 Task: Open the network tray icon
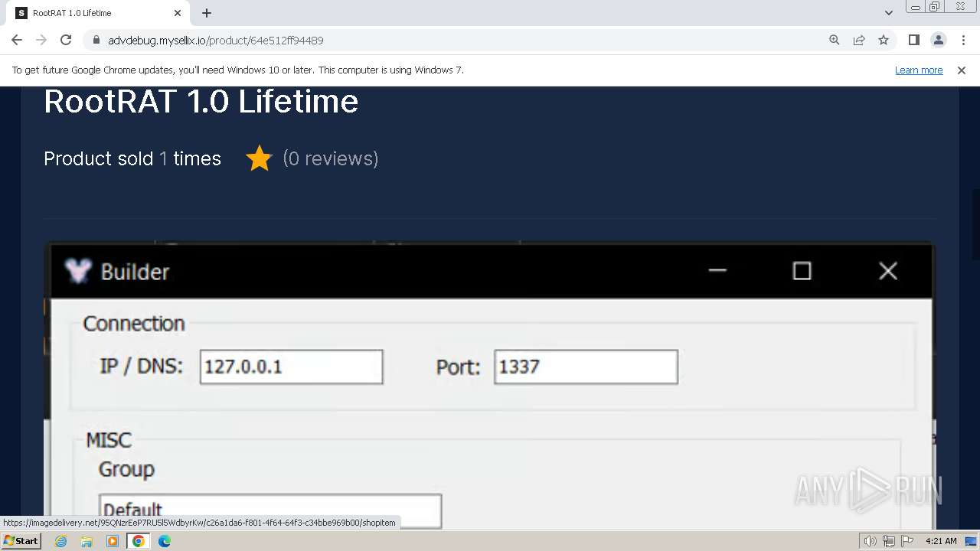pyautogui.click(x=888, y=541)
